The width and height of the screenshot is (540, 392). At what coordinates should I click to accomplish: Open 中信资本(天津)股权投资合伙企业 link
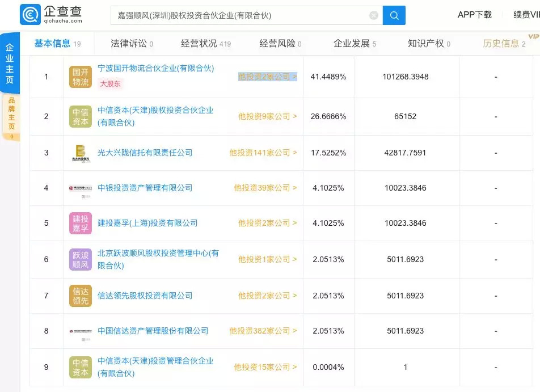click(155, 116)
